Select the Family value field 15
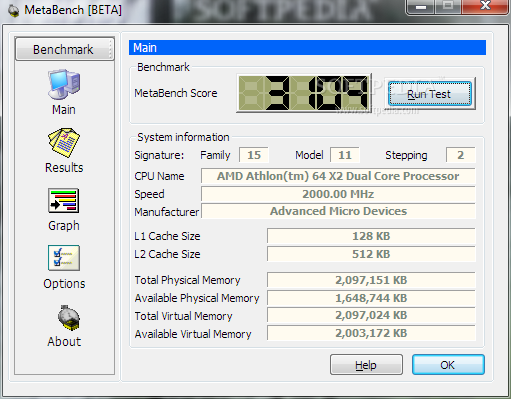This screenshot has width=511, height=399. (x=254, y=155)
